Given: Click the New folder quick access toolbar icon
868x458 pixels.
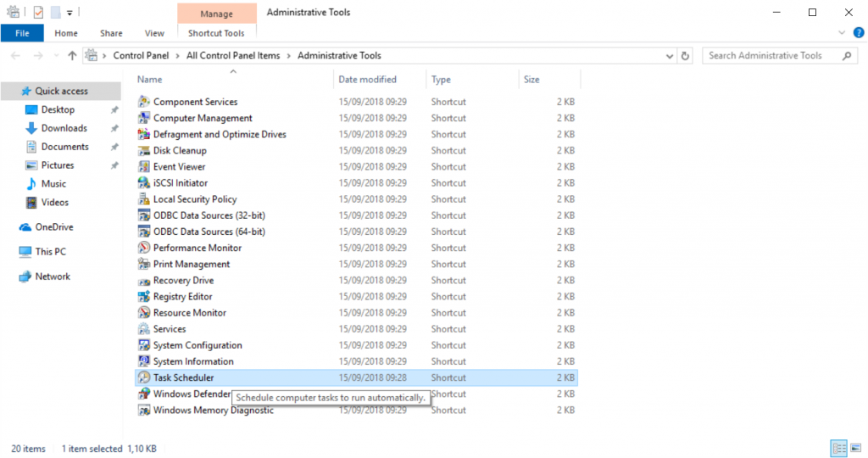Looking at the screenshot, I should (x=55, y=12).
